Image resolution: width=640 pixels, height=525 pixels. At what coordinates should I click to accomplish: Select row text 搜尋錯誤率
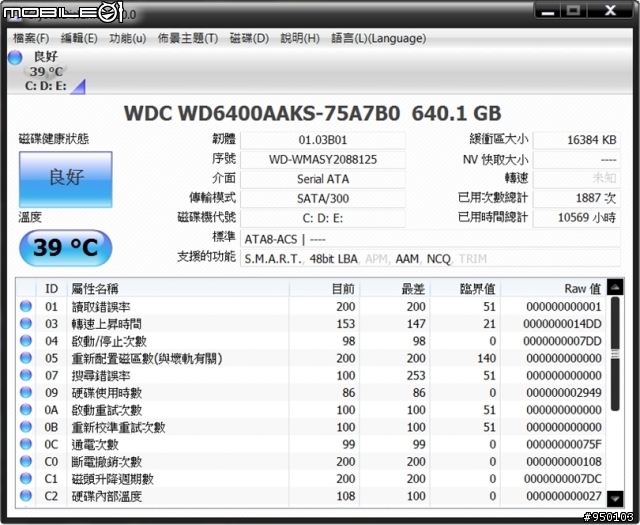pyautogui.click(x=101, y=376)
